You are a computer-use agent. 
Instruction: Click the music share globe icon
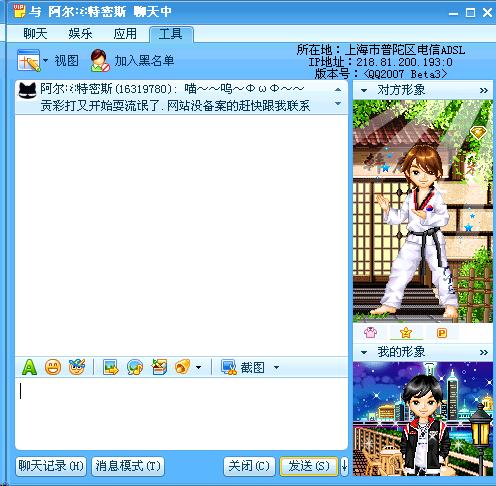(x=135, y=367)
